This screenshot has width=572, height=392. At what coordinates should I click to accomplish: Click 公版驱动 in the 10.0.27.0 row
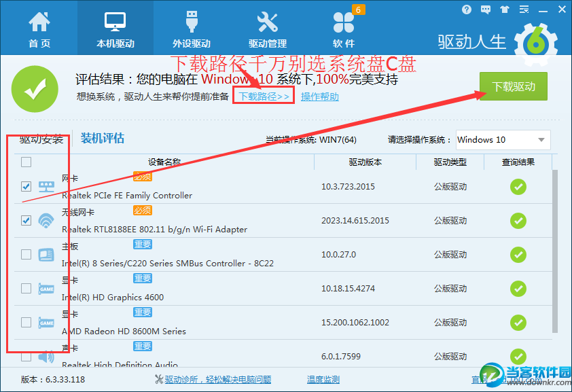point(450,255)
